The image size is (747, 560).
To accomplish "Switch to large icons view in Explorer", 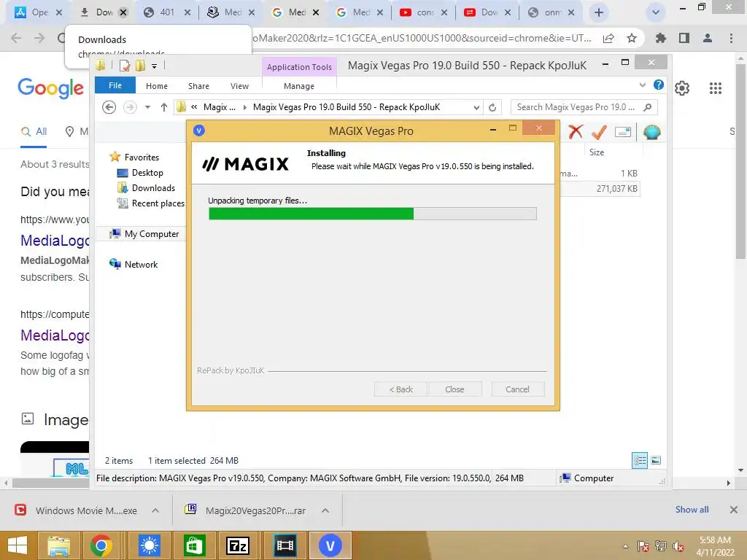I will (656, 460).
